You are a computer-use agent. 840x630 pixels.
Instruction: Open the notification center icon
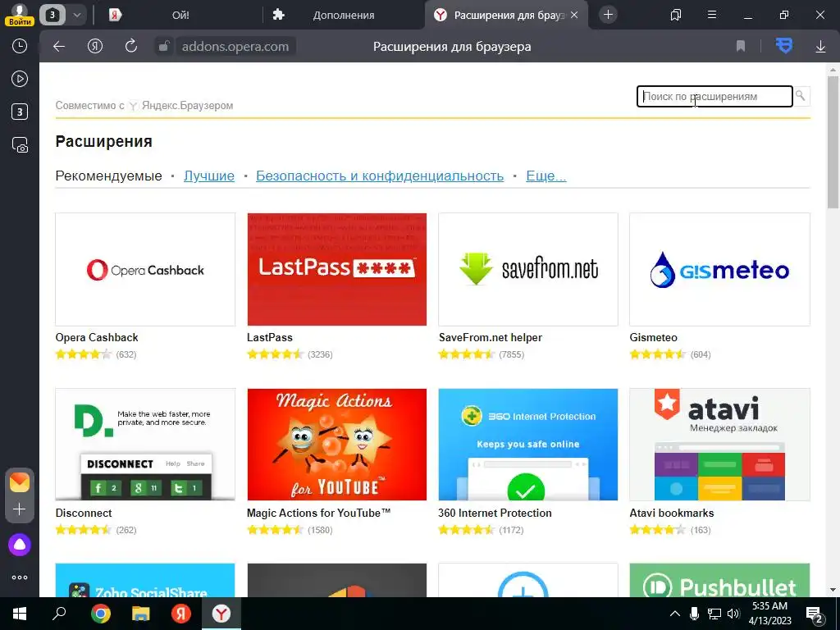coord(814,614)
